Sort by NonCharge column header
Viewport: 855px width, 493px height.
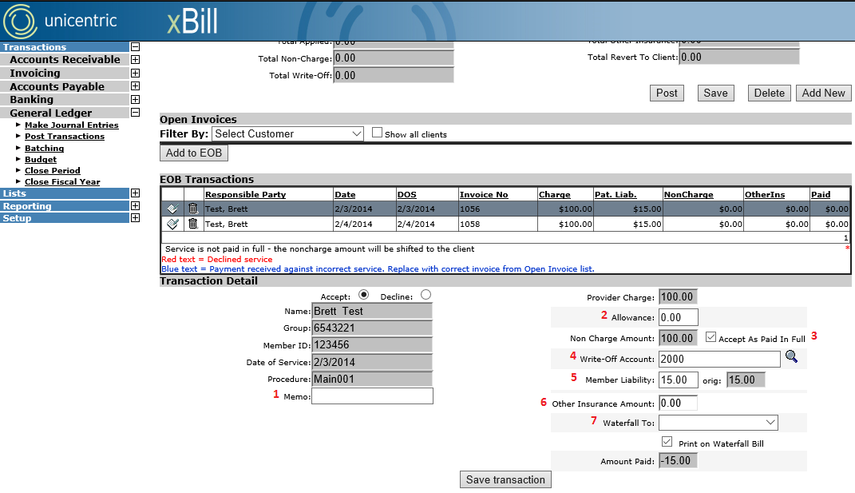click(x=689, y=195)
